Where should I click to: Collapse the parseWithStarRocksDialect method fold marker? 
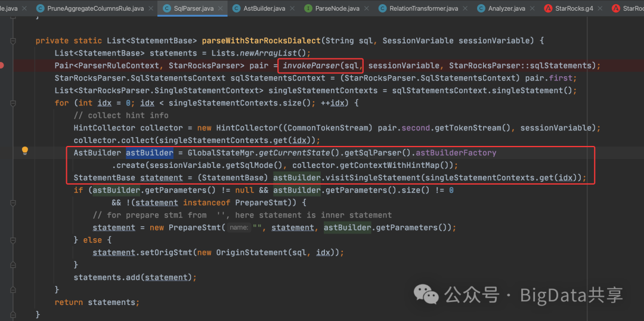[x=13, y=40]
